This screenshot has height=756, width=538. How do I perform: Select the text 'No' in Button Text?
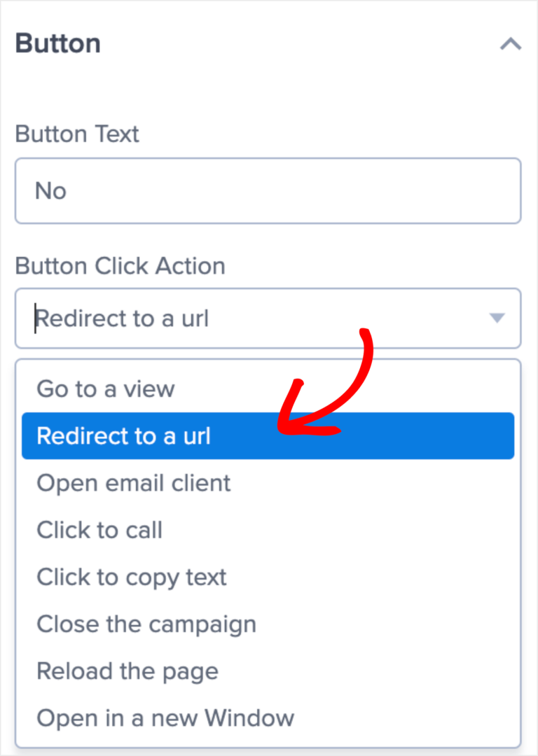[x=49, y=190]
